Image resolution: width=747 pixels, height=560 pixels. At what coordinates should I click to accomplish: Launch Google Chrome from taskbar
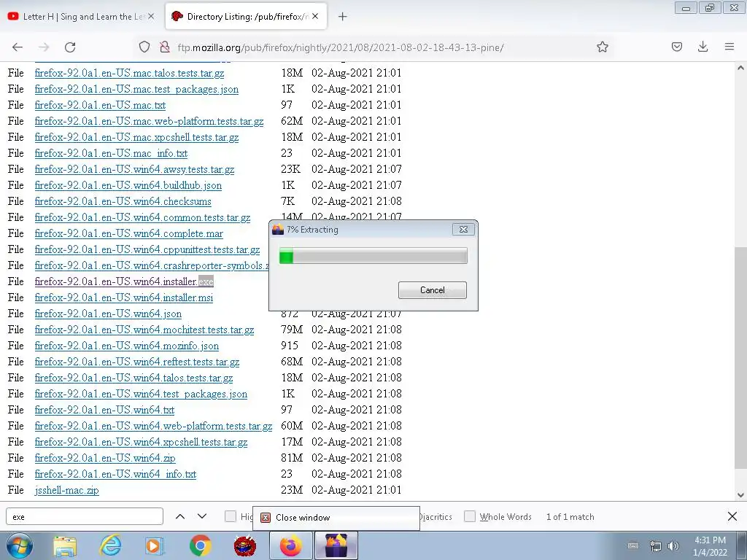(200, 545)
